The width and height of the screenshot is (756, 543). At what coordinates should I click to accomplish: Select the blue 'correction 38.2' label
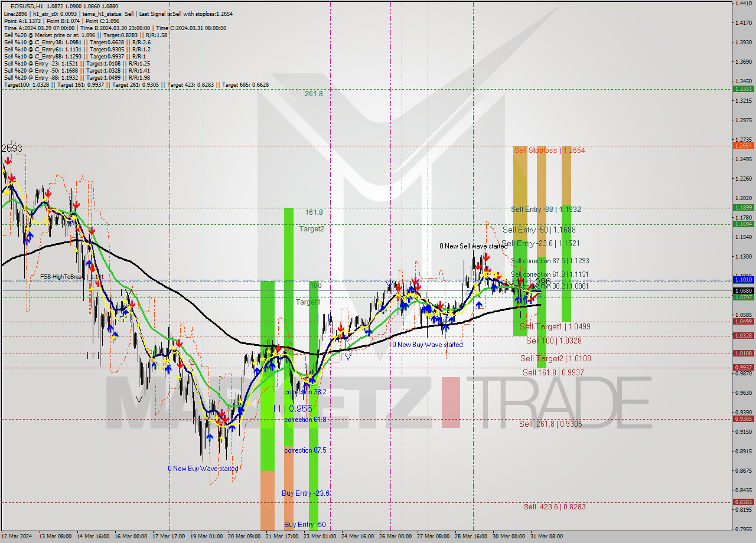pos(305,391)
